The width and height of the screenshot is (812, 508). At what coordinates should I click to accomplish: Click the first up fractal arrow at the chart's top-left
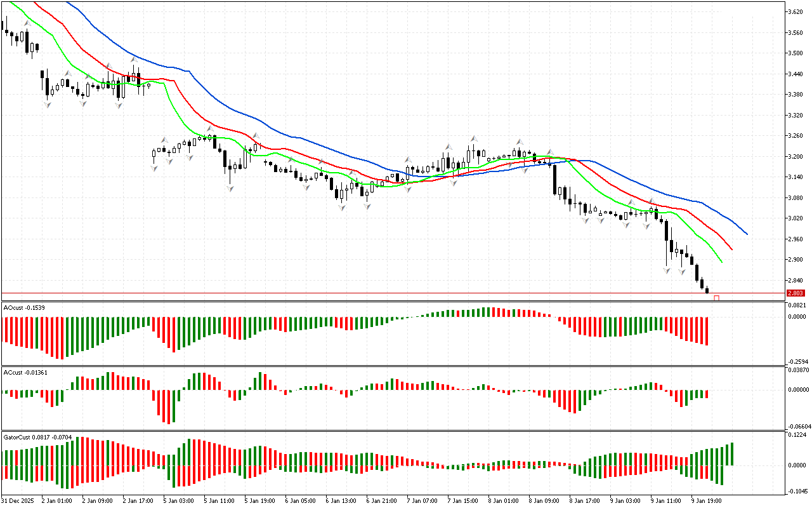(27, 23)
